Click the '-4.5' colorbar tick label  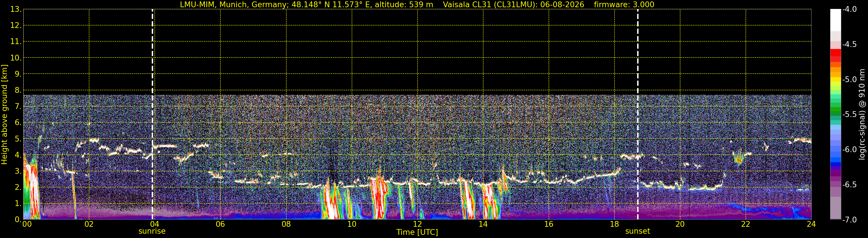(850, 44)
